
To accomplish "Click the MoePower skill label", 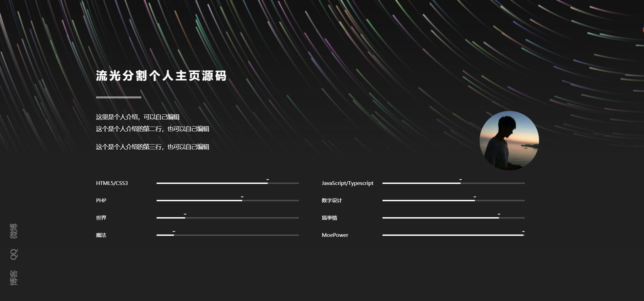I will pyautogui.click(x=335, y=235).
